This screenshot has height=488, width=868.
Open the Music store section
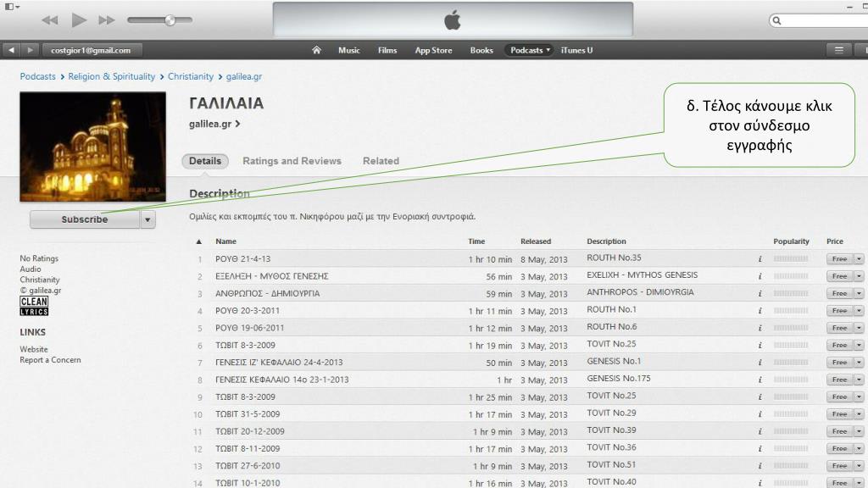(349, 50)
